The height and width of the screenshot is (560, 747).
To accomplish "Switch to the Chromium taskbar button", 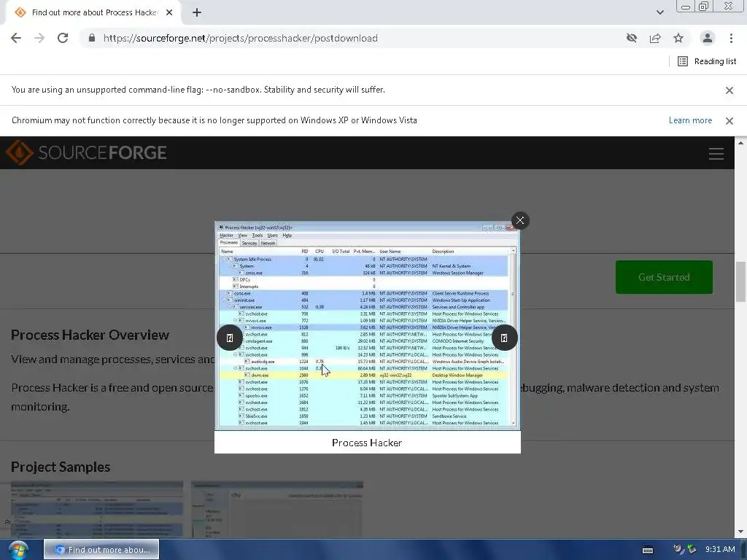I will click(x=101, y=550).
